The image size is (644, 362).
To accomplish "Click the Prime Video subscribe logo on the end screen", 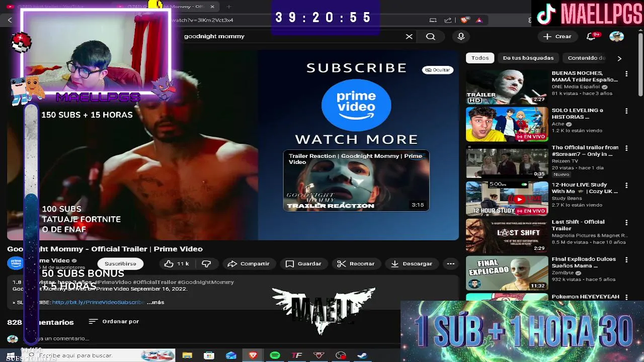I will (356, 105).
